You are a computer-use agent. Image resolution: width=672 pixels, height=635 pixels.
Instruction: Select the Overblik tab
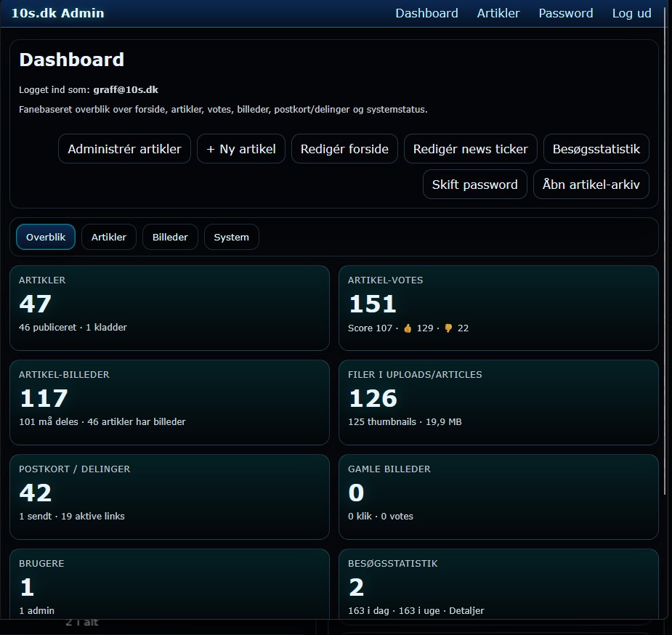[46, 237]
